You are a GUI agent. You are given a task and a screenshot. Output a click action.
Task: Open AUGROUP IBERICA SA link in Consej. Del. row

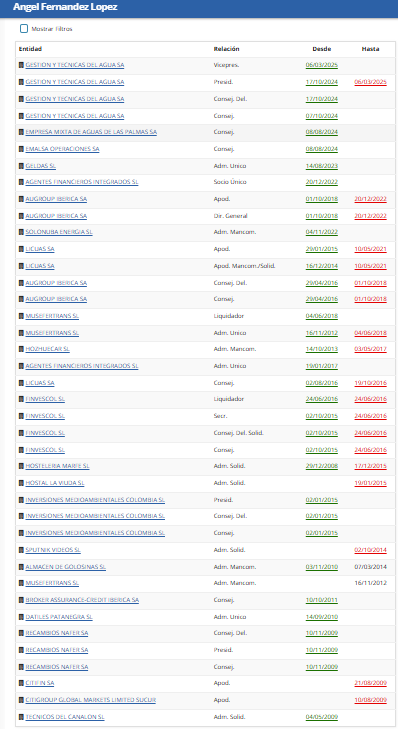point(56,283)
